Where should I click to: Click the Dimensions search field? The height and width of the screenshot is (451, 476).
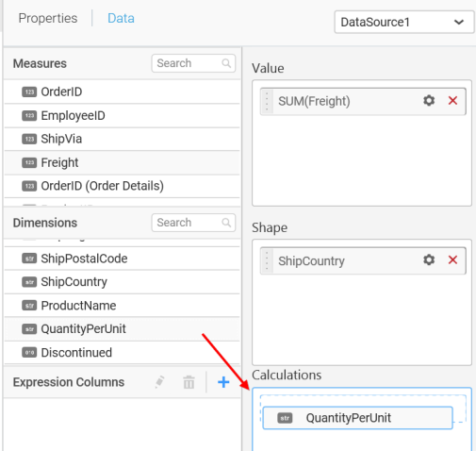tap(193, 223)
